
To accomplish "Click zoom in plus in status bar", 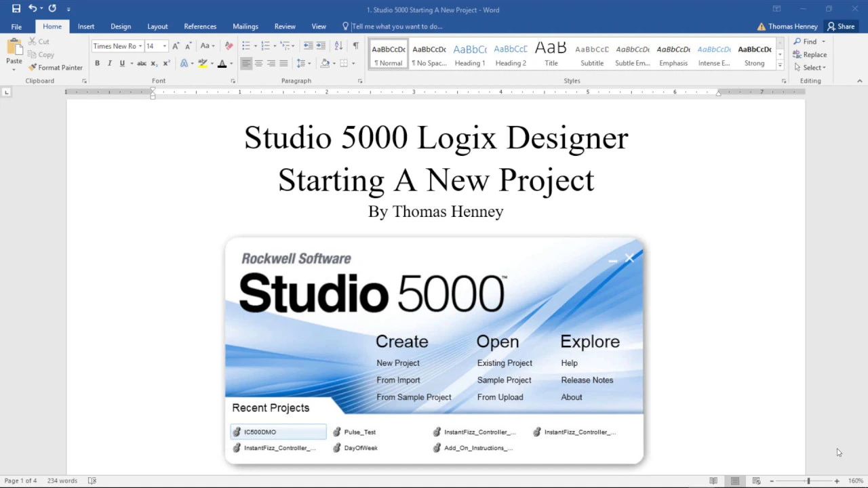I will point(837,481).
